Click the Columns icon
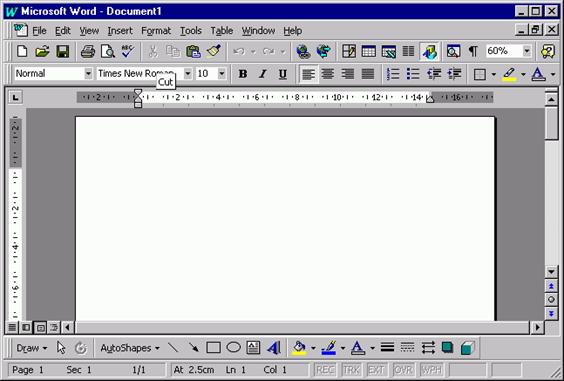The width and height of the screenshot is (564, 381). (408, 51)
